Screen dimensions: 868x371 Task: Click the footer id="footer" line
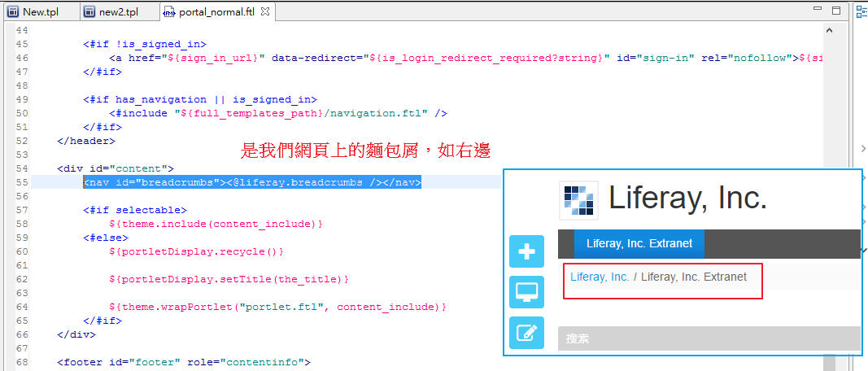[x=184, y=362]
